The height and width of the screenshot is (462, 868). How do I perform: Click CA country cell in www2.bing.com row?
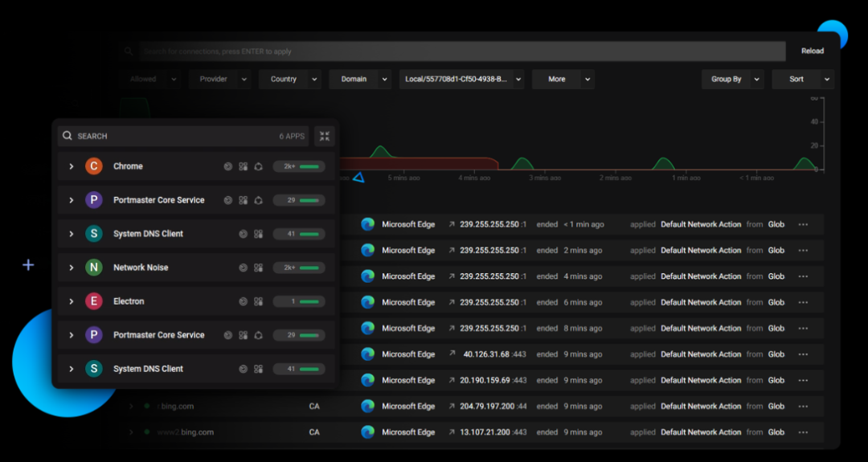click(314, 432)
